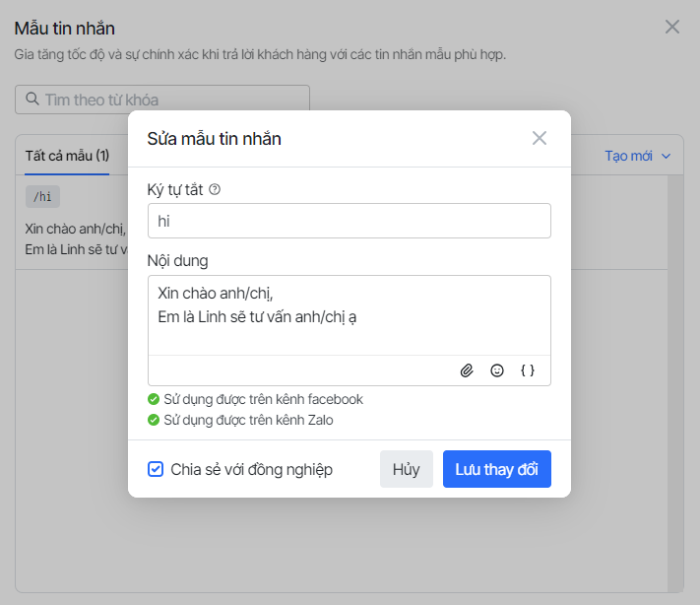The width and height of the screenshot is (700, 605).
Task: Close the Sửa mẫu tin nhắn dialog
Action: [x=539, y=138]
